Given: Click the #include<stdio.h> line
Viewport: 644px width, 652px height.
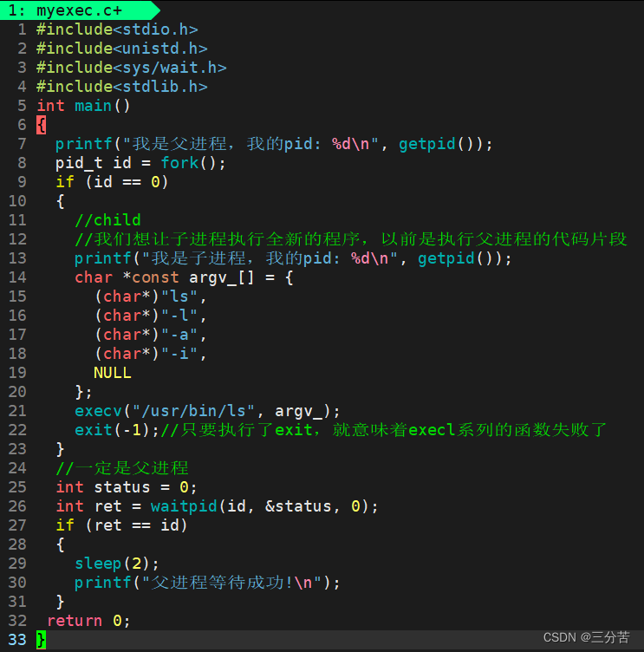Looking at the screenshot, I should point(117,29).
